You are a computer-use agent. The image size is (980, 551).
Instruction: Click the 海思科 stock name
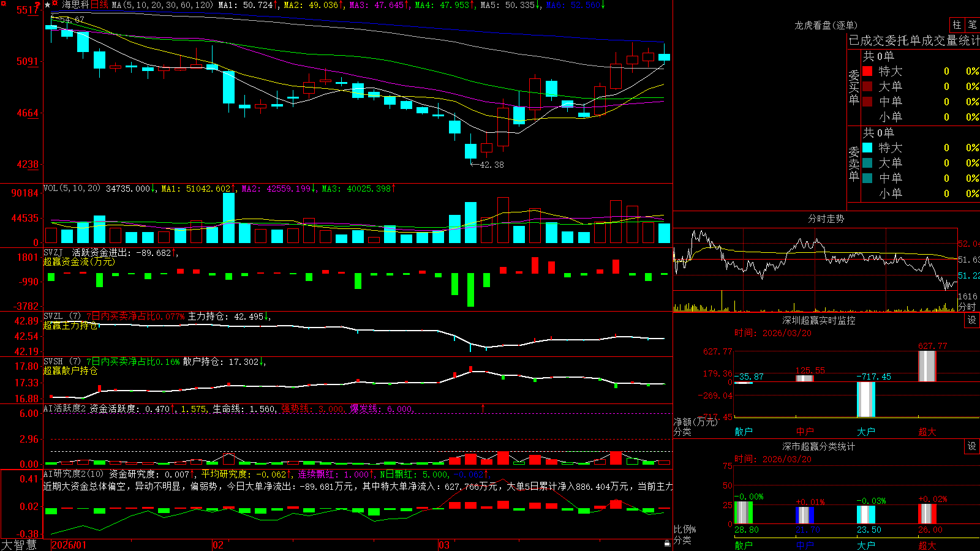75,5
